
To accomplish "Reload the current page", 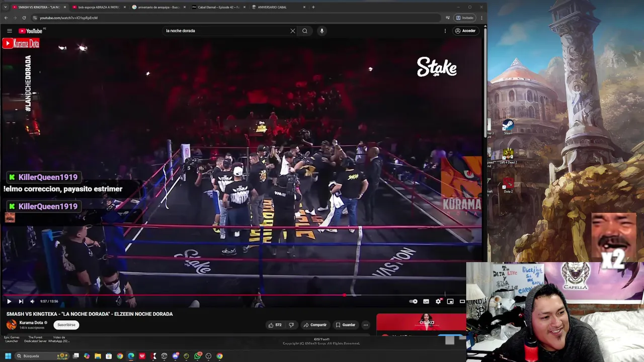I will pos(24,18).
